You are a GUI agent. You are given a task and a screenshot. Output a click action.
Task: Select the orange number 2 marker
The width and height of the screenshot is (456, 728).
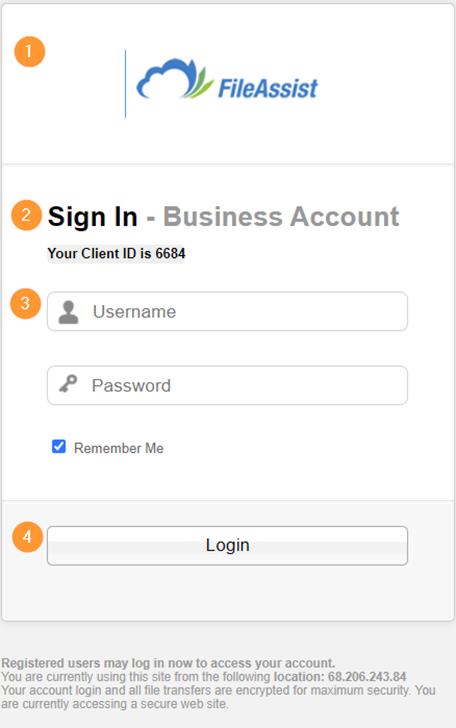[26, 215]
